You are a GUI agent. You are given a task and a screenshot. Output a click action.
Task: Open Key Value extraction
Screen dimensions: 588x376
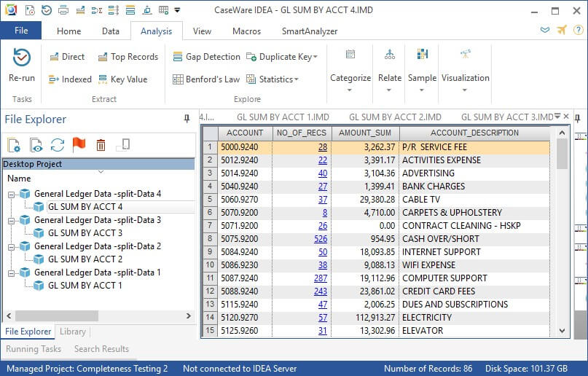click(122, 79)
